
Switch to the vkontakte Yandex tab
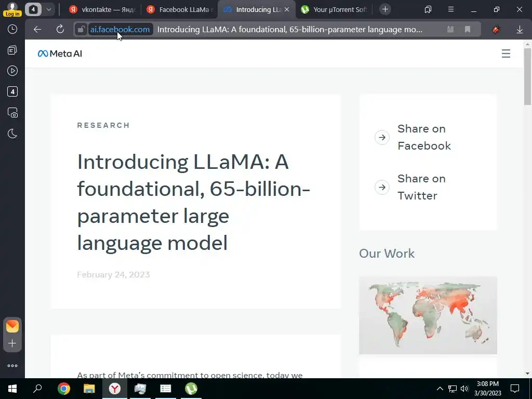point(102,9)
